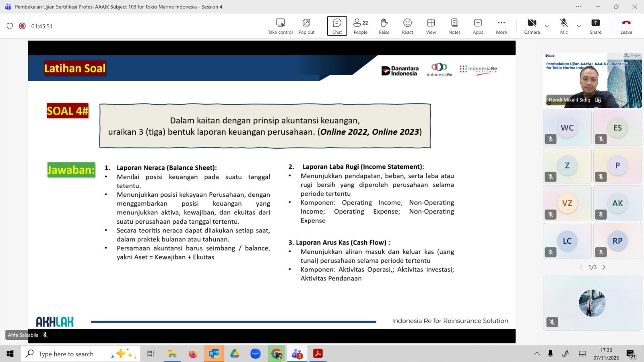Open the View layout menu
The image size is (644, 362).
[431, 26]
